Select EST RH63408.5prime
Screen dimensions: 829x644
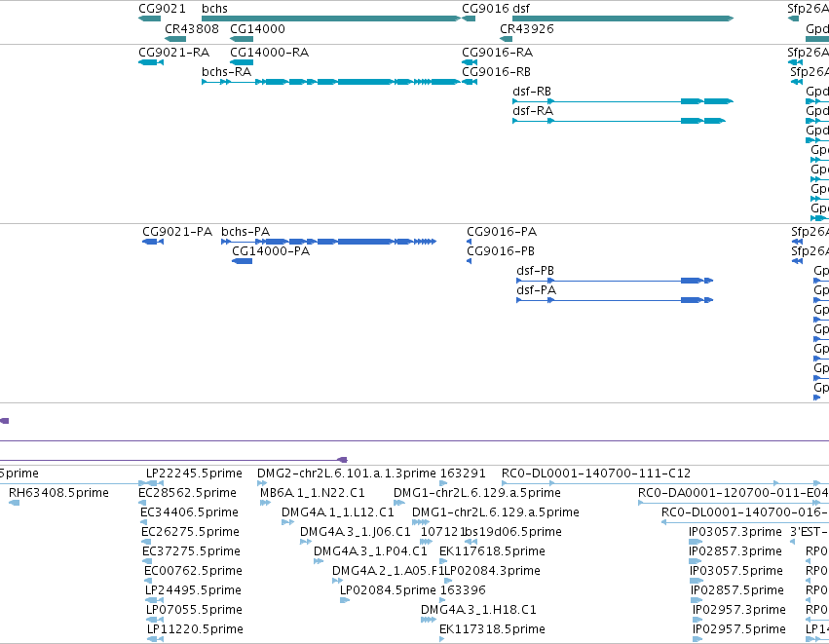15,503
